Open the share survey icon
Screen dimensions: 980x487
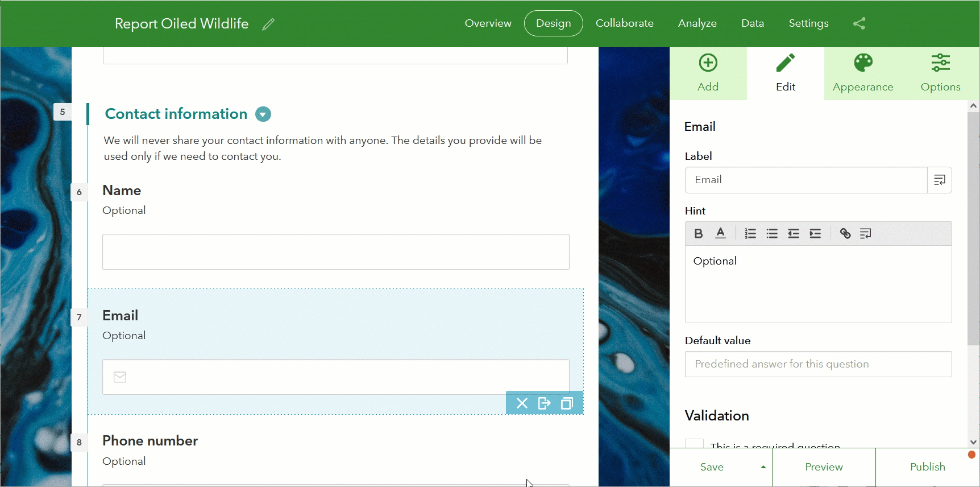point(859,23)
